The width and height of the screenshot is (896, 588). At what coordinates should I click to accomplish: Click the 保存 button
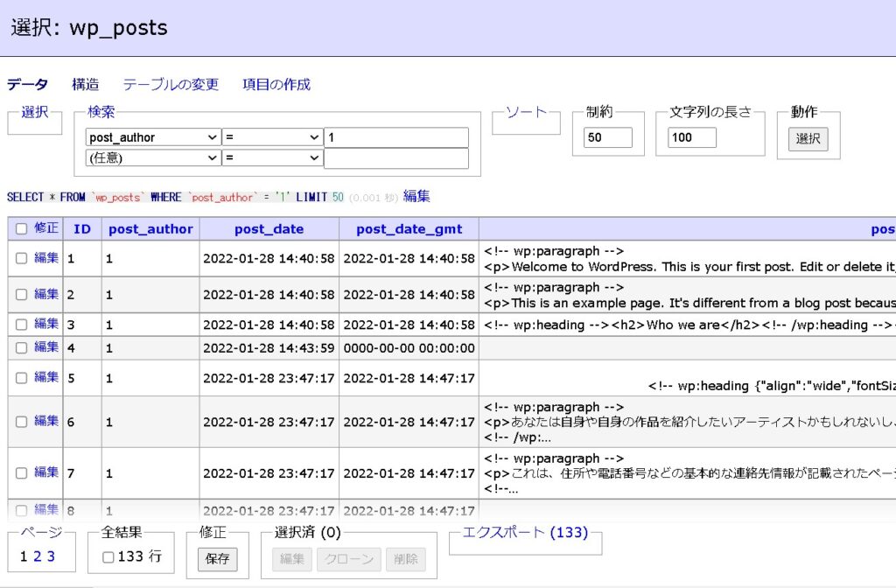[x=217, y=559]
